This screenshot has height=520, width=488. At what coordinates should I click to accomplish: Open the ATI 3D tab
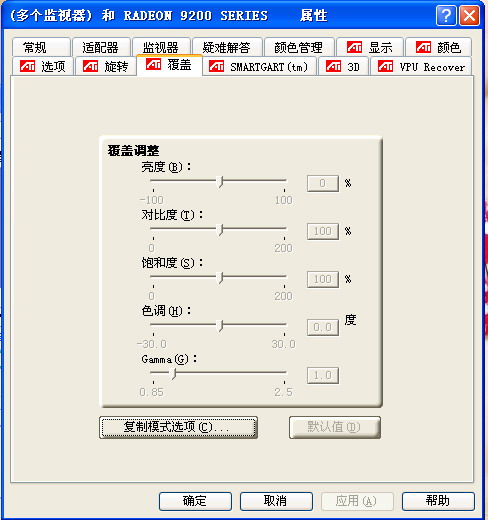click(343, 66)
